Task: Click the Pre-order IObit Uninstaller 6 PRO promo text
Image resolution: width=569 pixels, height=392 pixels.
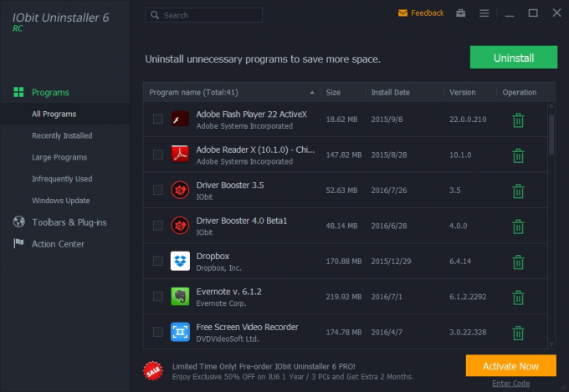Action: 264,366
